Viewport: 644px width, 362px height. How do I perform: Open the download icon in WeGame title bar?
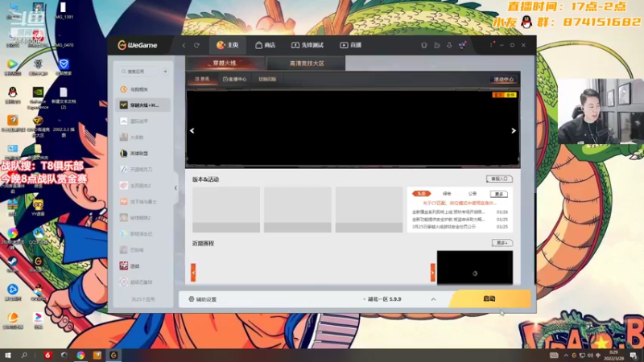(449, 45)
